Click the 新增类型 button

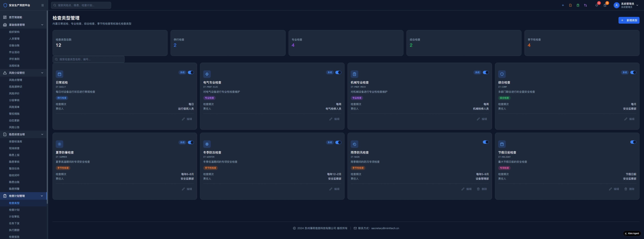point(629,20)
